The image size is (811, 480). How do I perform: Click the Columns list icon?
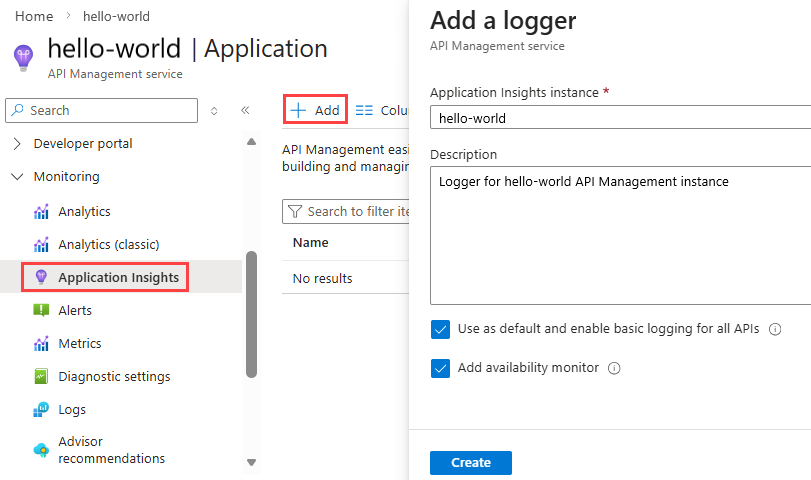[x=364, y=110]
